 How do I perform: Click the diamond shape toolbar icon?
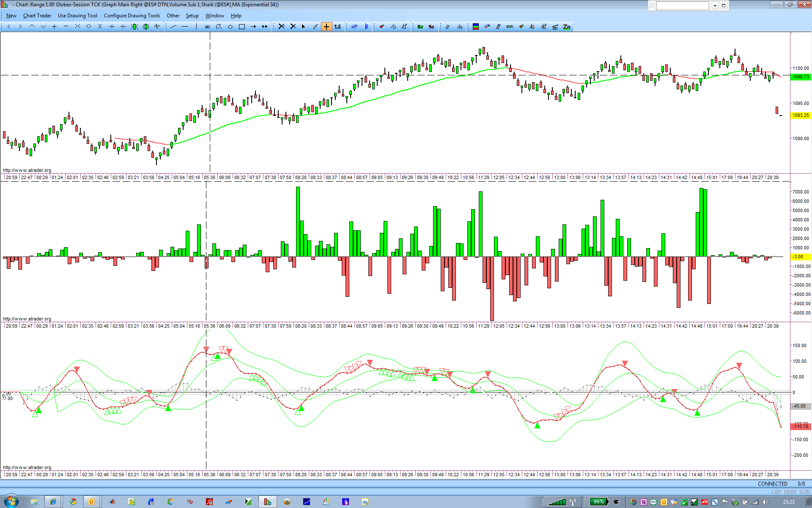point(89,27)
